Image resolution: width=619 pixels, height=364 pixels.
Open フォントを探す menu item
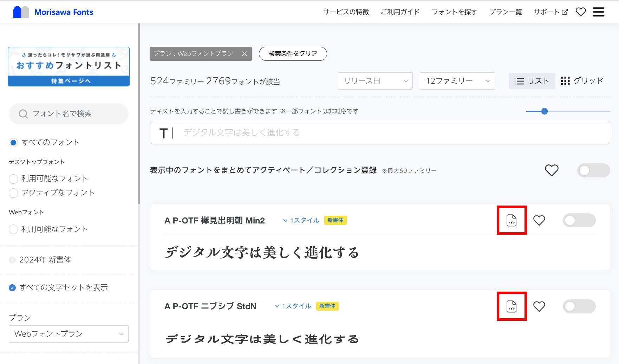coord(455,12)
